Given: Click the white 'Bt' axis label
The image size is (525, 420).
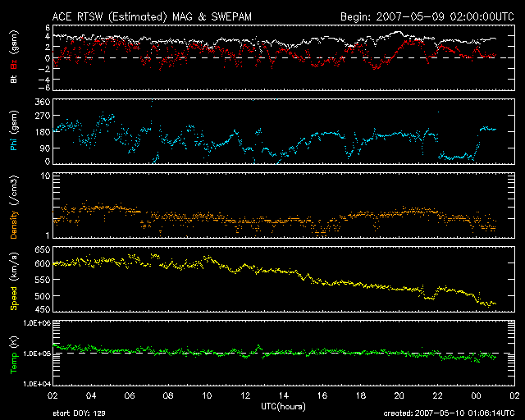Looking at the screenshot, I should [x=14, y=79].
